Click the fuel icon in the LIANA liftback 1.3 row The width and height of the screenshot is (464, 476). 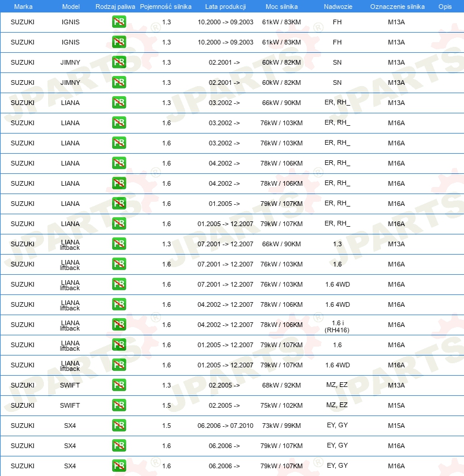tap(119, 244)
